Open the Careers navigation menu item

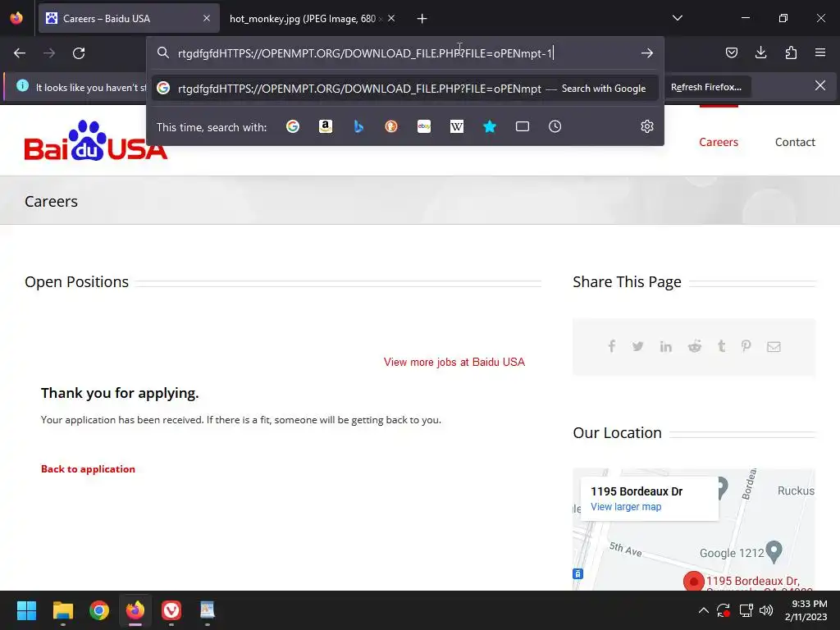(x=719, y=142)
